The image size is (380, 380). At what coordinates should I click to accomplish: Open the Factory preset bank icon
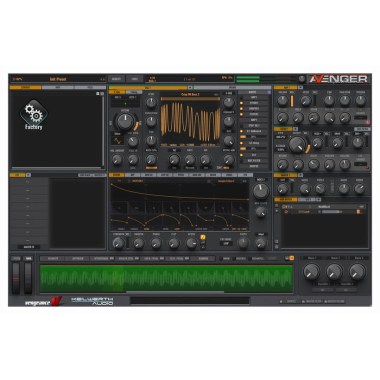34,115
